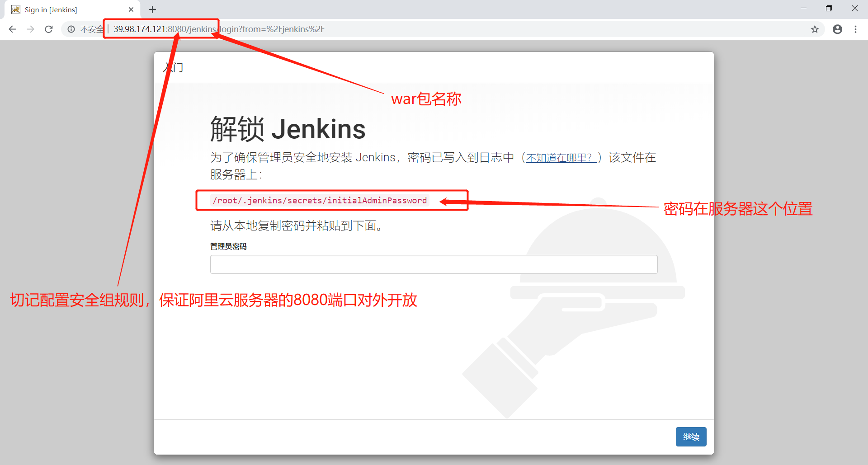Open the browser profile avatar

[837, 29]
